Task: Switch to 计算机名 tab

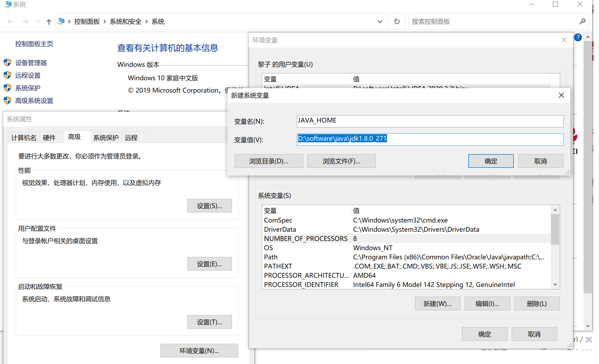Action: coord(24,138)
